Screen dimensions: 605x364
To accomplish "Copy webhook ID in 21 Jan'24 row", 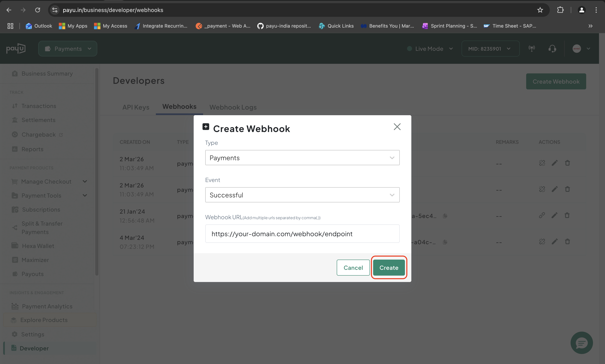I will pos(445,216).
